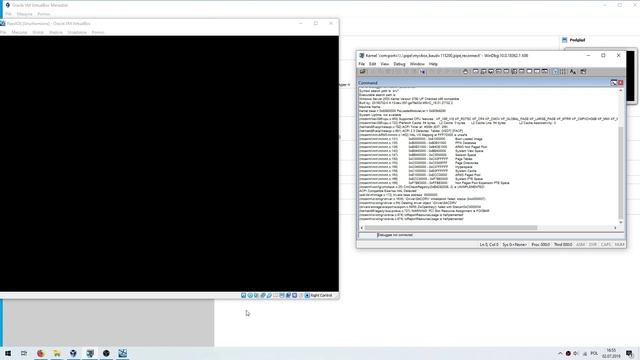Open the View menu in WinDbg

[x=384, y=64]
